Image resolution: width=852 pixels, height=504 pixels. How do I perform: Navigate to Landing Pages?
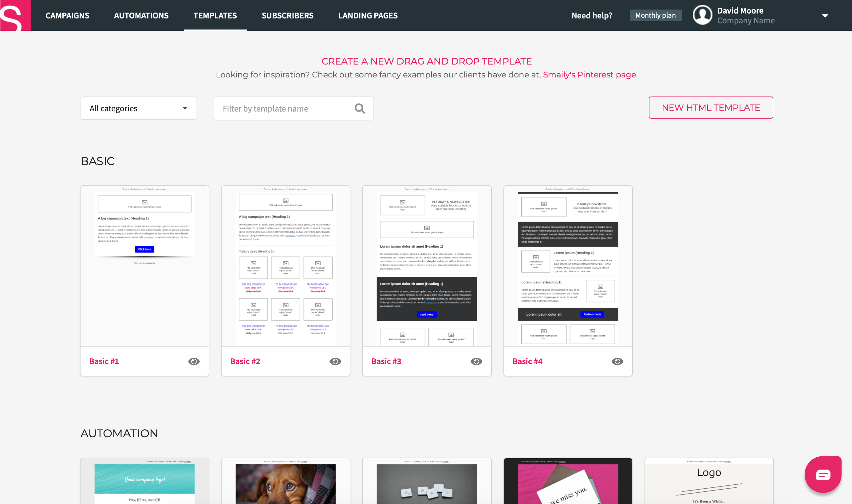[x=368, y=16]
